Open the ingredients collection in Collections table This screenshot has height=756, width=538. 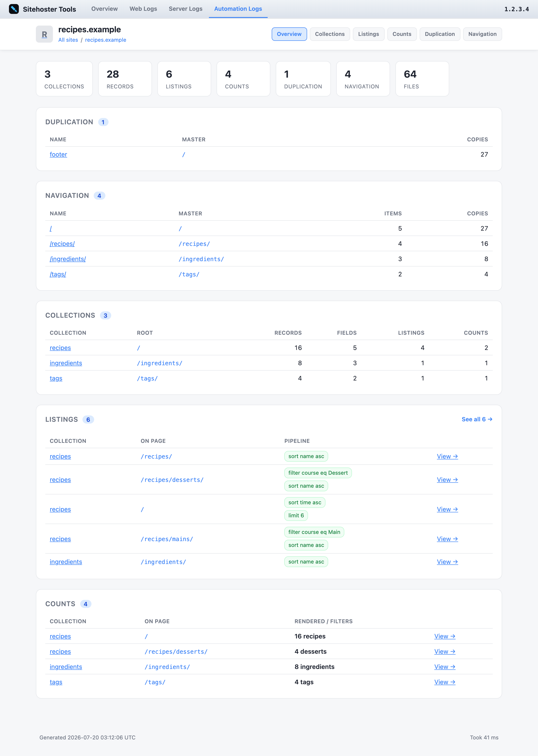pyautogui.click(x=66, y=363)
